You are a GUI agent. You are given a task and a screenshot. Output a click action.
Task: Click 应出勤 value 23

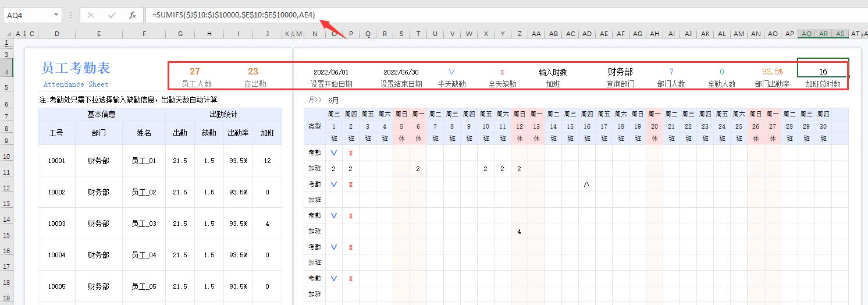[253, 72]
